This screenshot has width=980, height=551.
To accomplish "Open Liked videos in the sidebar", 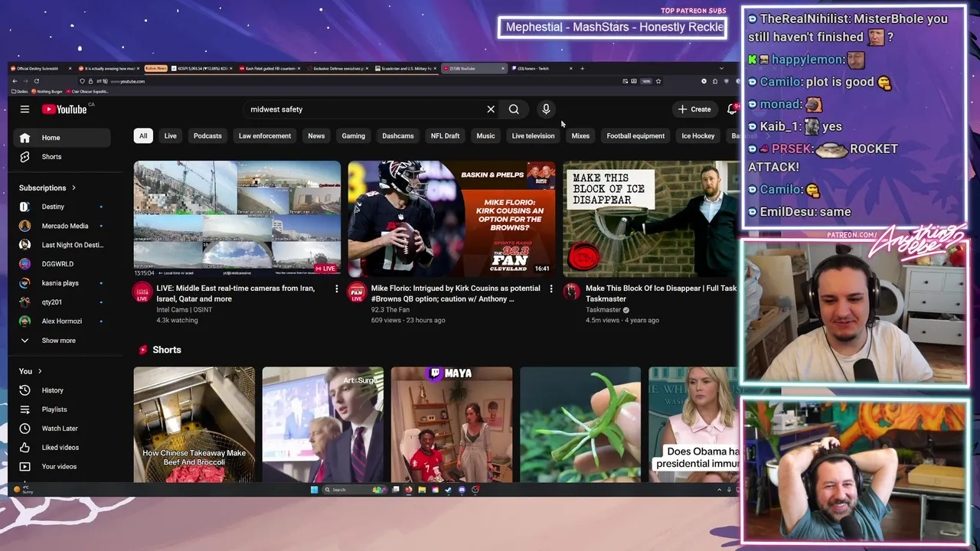I will point(61,448).
